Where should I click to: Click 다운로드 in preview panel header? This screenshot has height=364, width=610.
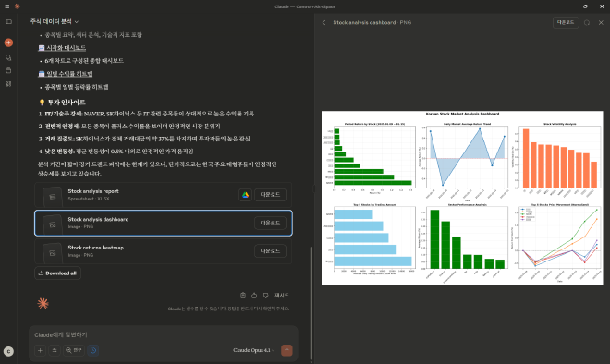tap(566, 23)
